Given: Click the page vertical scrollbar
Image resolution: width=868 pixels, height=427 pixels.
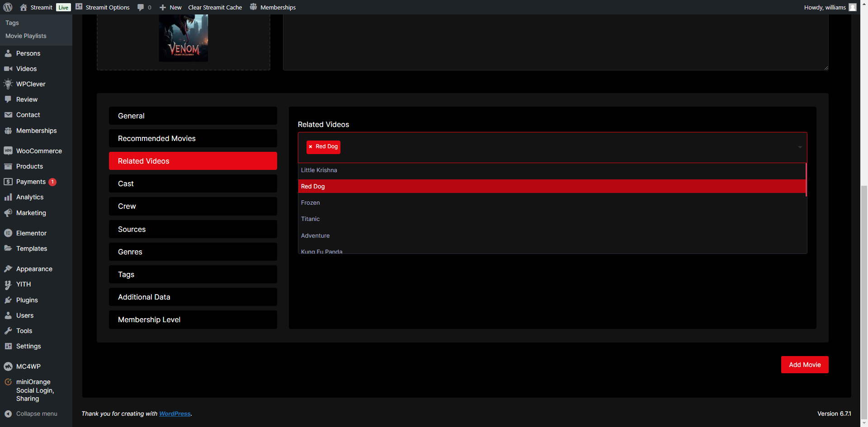Looking at the screenshot, I should pos(864,303).
